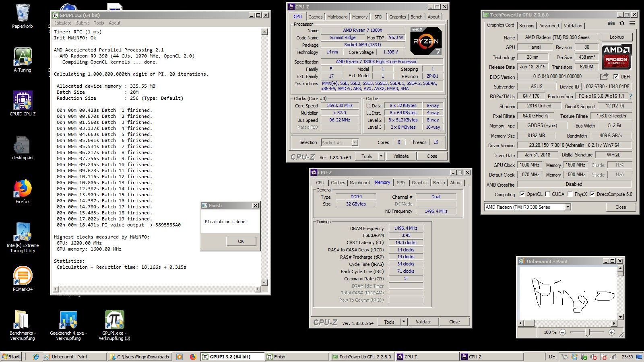This screenshot has height=362, width=644.
Task: Select the desktop.ini file icon
Action: (23, 148)
